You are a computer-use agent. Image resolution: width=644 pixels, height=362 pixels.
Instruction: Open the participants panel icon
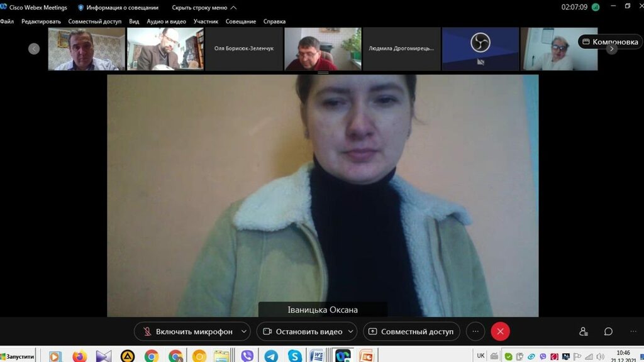(584, 331)
